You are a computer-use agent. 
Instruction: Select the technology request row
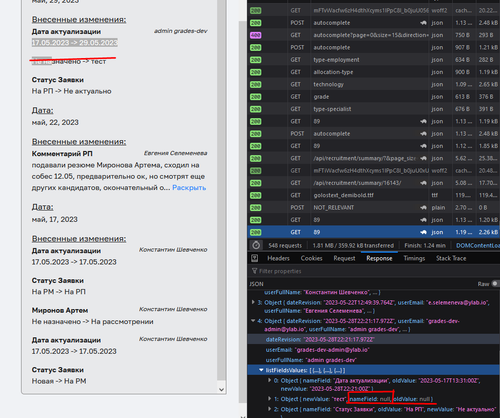(374, 84)
